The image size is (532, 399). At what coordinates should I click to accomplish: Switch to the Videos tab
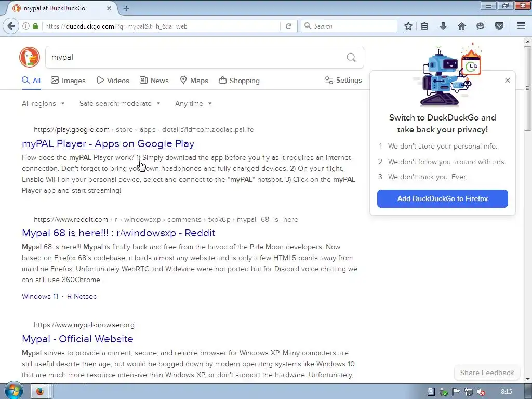click(x=113, y=81)
